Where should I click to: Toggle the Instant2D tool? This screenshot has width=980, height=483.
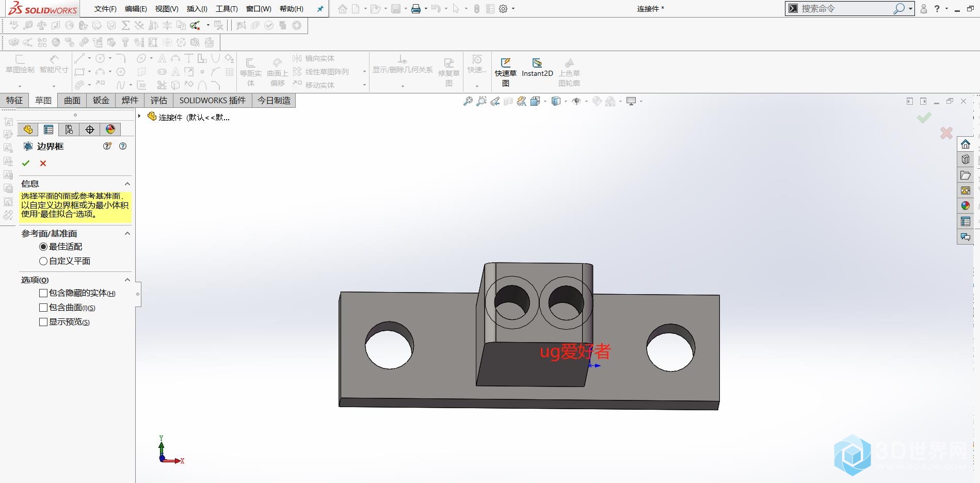(537, 68)
